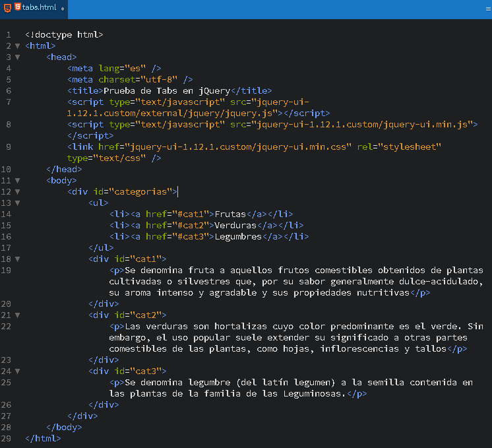Click "jquery-ui.min.css" href on line 9
The width and height of the screenshot is (492, 448).
(x=238, y=147)
